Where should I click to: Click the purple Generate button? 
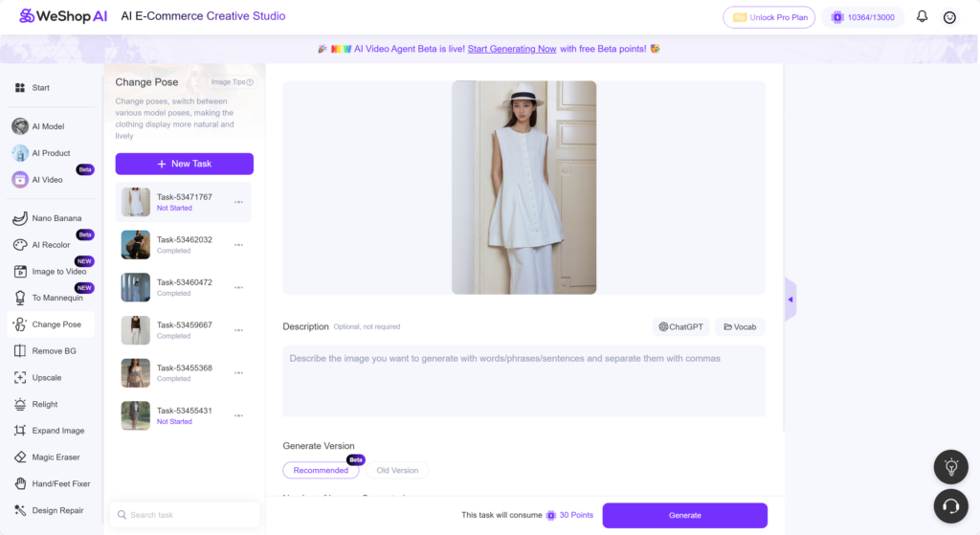pos(684,515)
